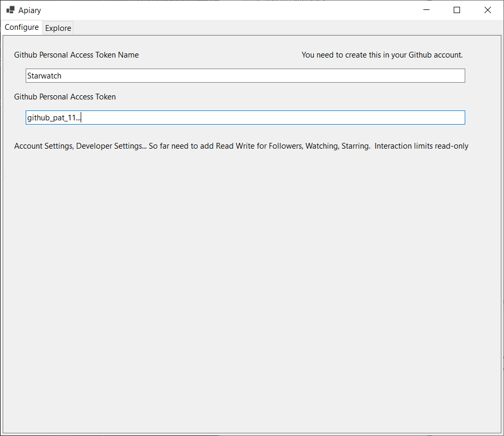The width and height of the screenshot is (504, 436).
Task: Click the github_pat_11 token text
Action: [x=54, y=117]
